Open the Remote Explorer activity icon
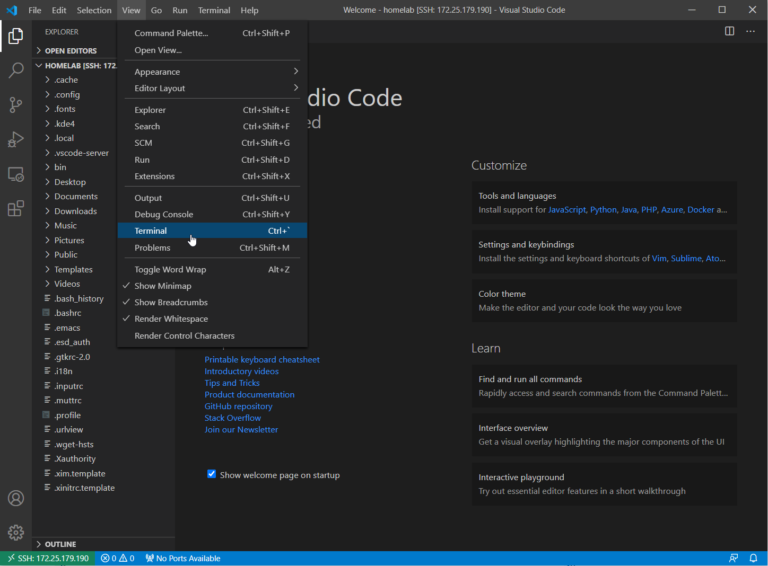Screen dimensions: 768x566 point(16,174)
